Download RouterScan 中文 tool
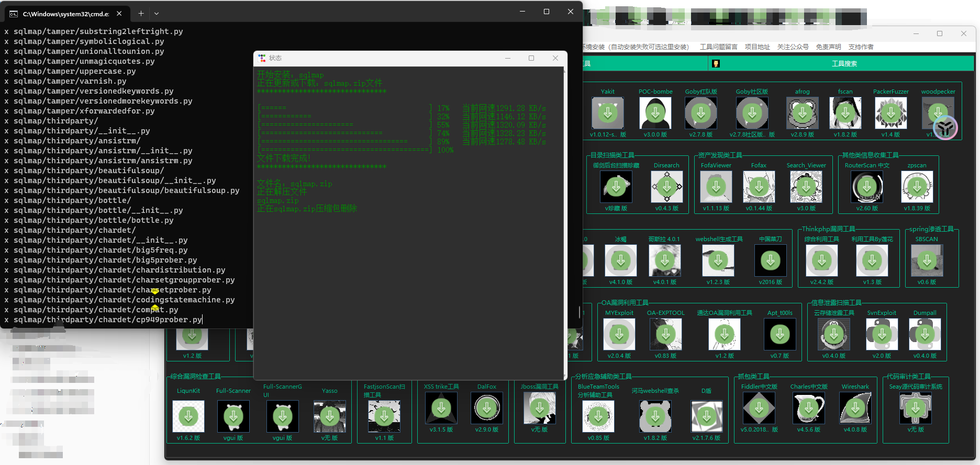The image size is (980, 465). pyautogui.click(x=867, y=187)
